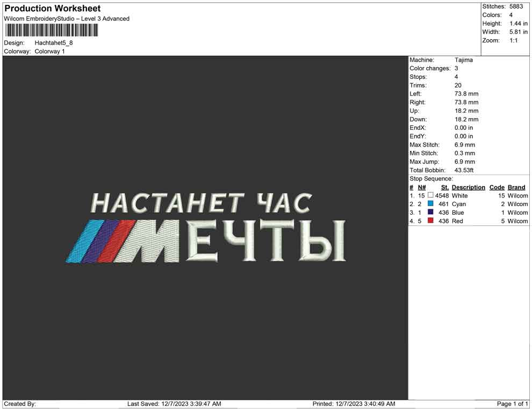
Task: Click the 'Stop Sequence:' heading
Action: coord(431,179)
